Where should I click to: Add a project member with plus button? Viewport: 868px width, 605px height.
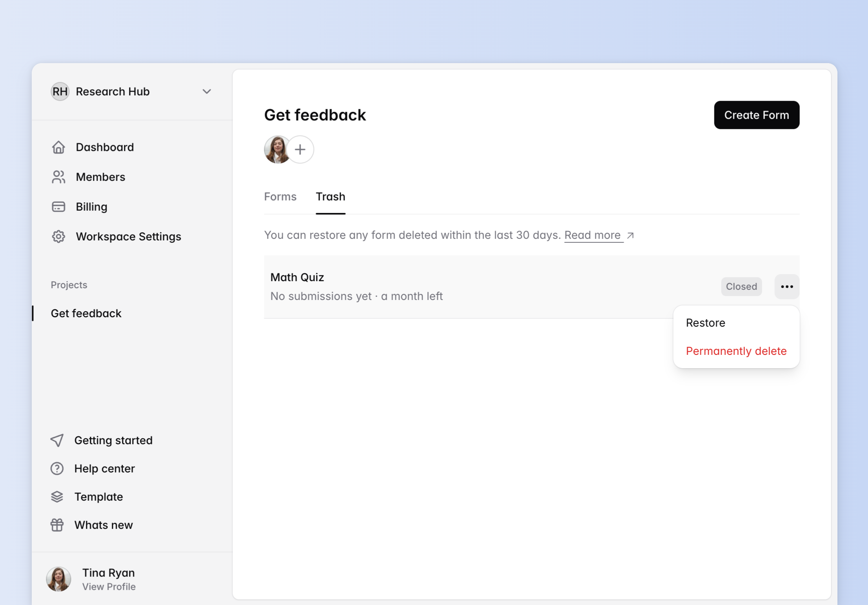click(x=300, y=149)
